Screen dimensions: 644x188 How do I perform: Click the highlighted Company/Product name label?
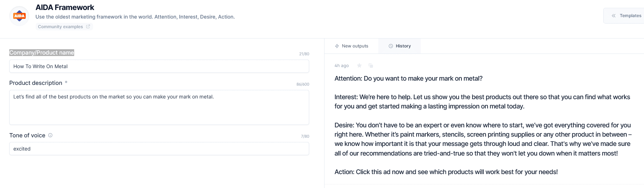click(42, 53)
